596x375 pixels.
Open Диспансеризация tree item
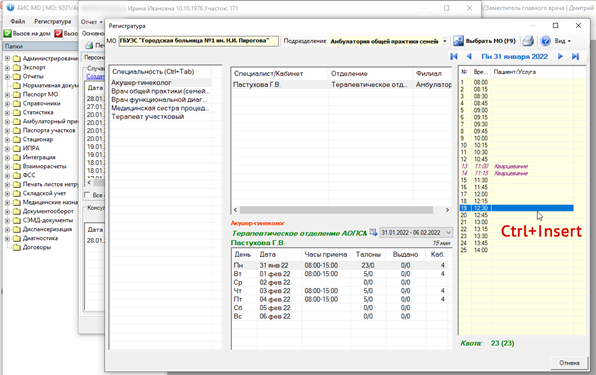pos(47,229)
